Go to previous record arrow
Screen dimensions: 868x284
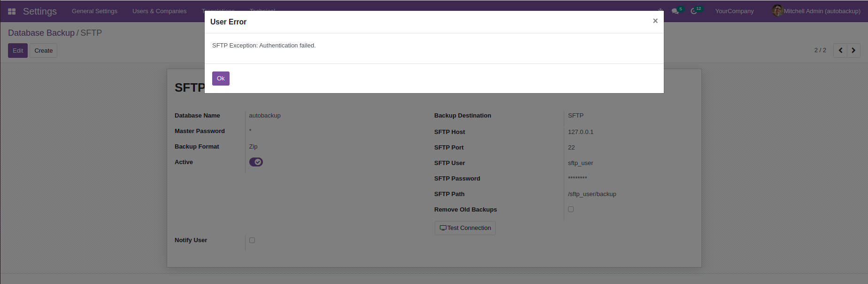840,50
